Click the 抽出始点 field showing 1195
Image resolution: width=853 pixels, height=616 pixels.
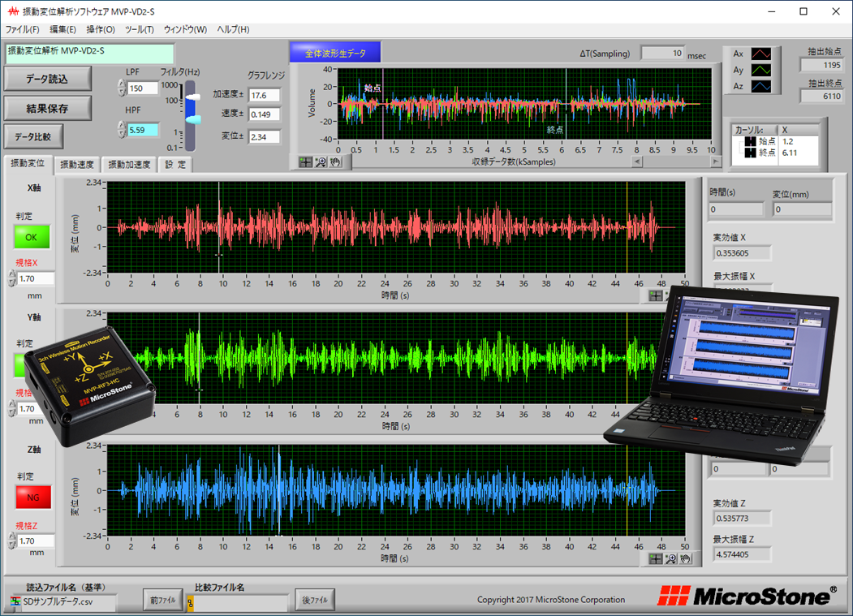pyautogui.click(x=822, y=65)
